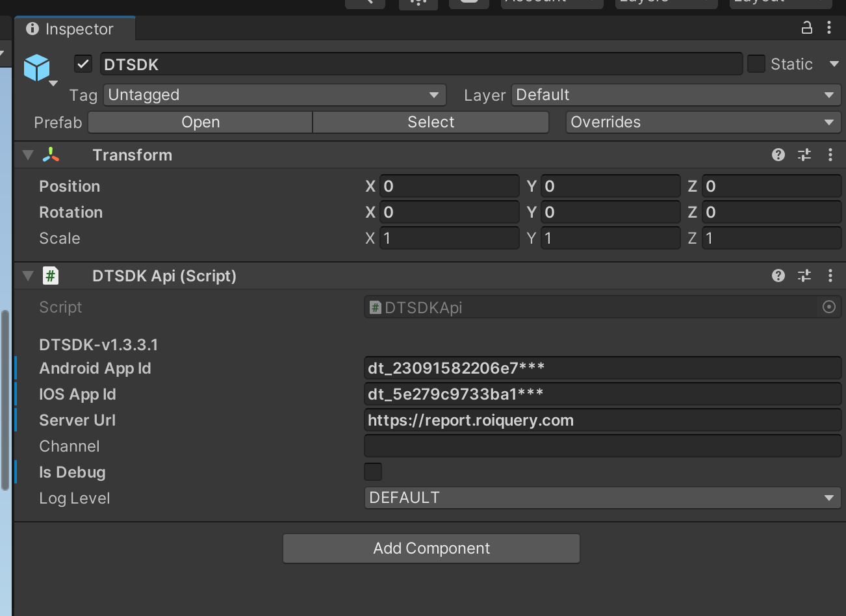846x616 pixels.
Task: Open the Tag dropdown showing Untagged
Action: (x=275, y=95)
